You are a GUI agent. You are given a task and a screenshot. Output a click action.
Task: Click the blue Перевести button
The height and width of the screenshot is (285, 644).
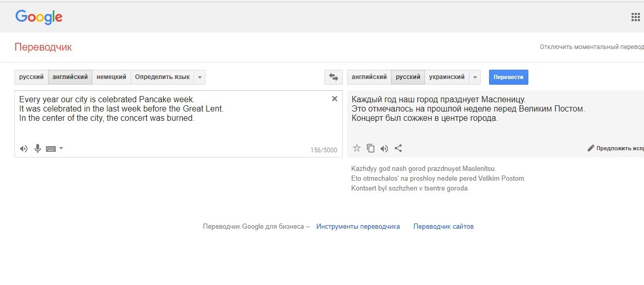[509, 77]
